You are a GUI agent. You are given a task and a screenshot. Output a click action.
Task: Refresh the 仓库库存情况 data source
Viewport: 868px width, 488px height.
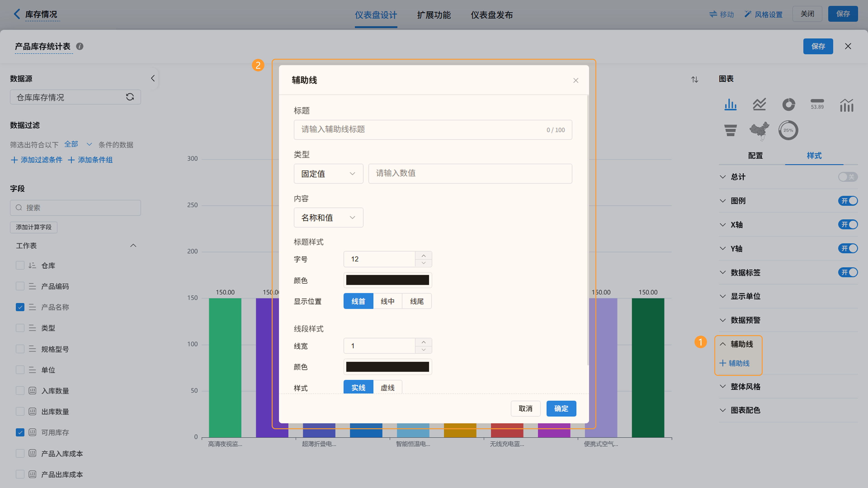(x=130, y=97)
